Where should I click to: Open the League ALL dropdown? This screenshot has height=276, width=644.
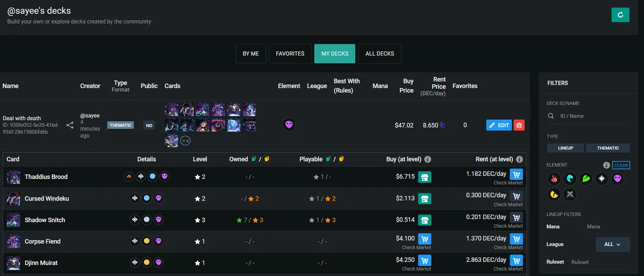[x=613, y=244]
